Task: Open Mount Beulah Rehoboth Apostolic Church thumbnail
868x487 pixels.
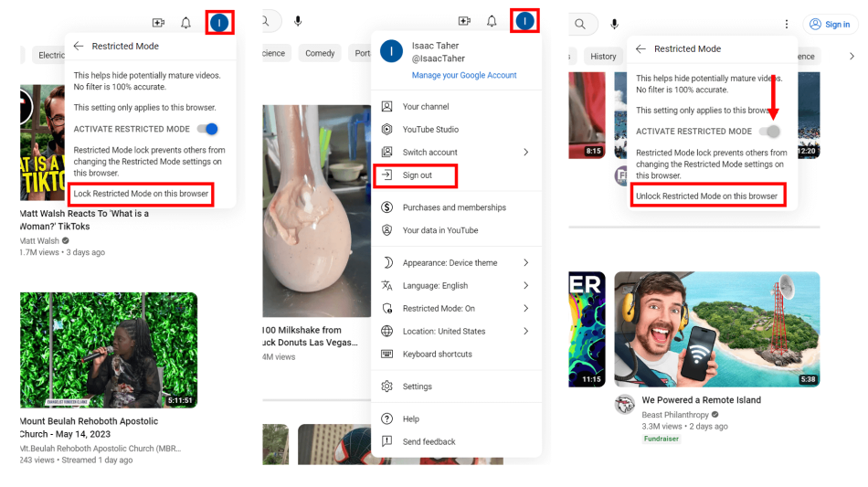Action: pos(109,350)
